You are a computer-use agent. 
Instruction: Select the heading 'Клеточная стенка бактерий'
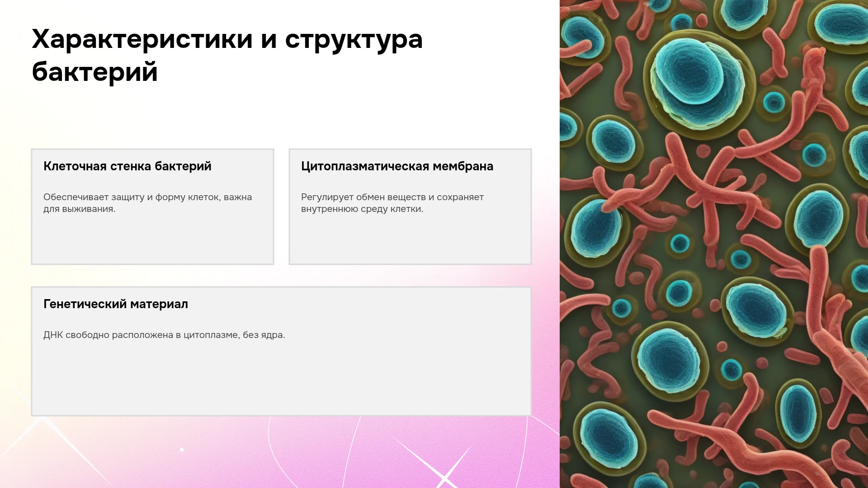pyautogui.click(x=127, y=166)
